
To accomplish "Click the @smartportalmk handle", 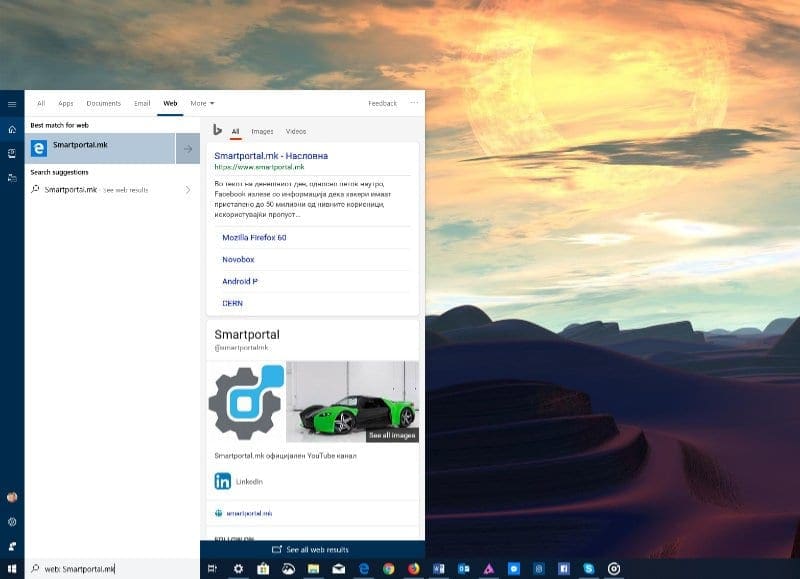I will [241, 348].
